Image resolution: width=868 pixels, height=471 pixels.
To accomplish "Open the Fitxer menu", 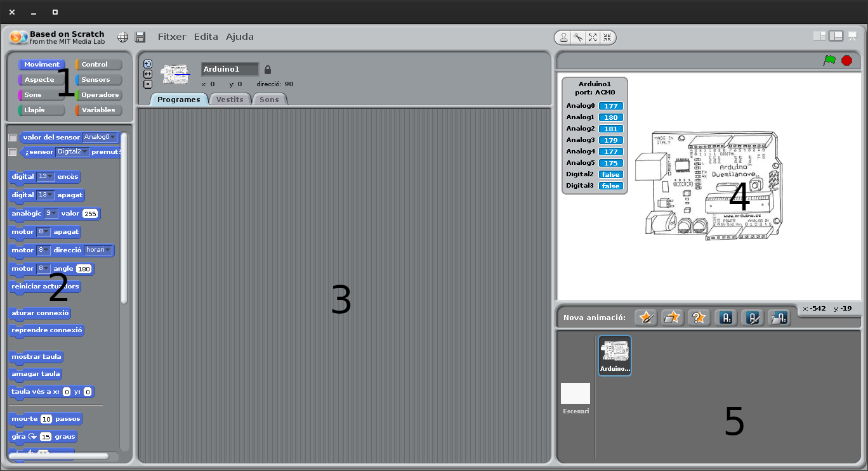I will pos(172,37).
